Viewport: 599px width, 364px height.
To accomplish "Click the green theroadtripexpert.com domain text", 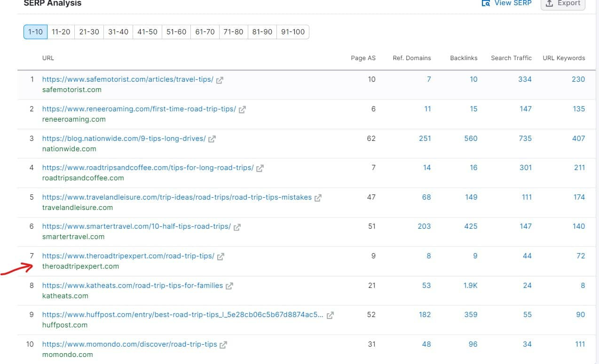I will pyautogui.click(x=80, y=266).
